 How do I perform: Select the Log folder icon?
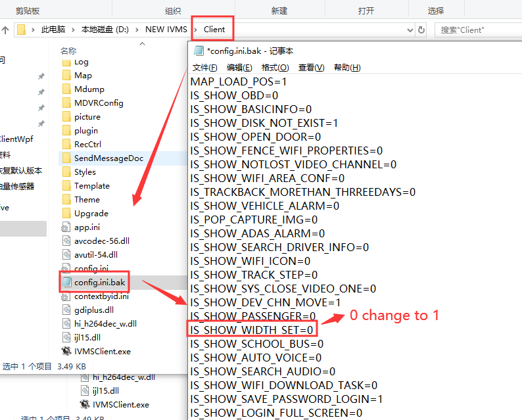click(x=66, y=62)
